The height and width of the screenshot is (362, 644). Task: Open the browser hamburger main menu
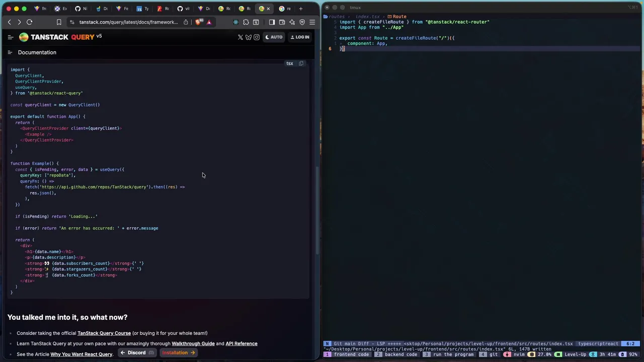coord(312,22)
